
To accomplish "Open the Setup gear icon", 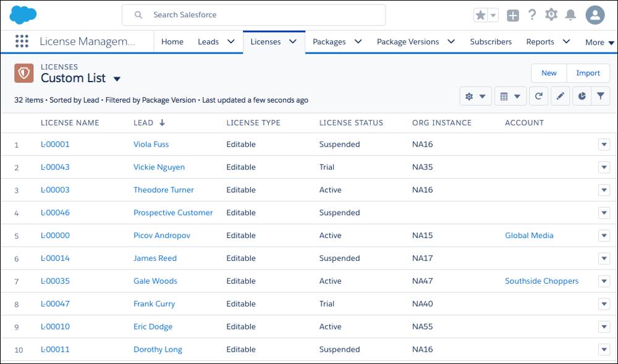I will (551, 15).
